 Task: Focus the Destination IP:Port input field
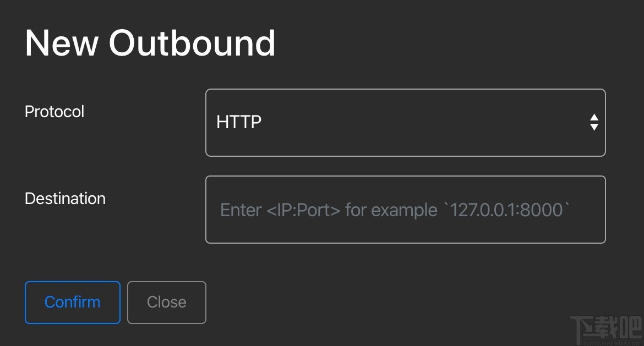(405, 210)
